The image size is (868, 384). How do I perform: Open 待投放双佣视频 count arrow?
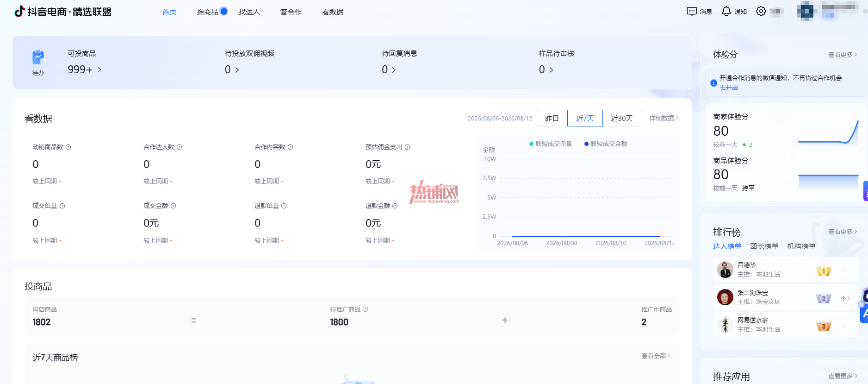tap(237, 70)
